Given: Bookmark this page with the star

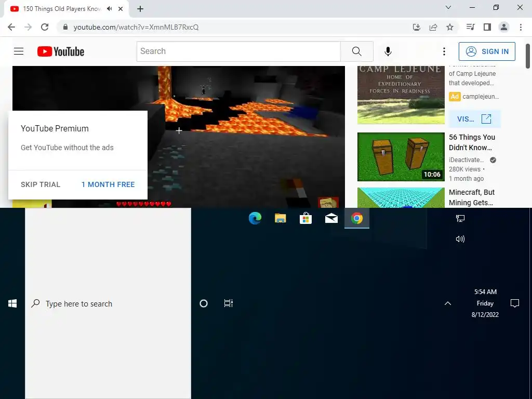Looking at the screenshot, I should click(x=450, y=27).
